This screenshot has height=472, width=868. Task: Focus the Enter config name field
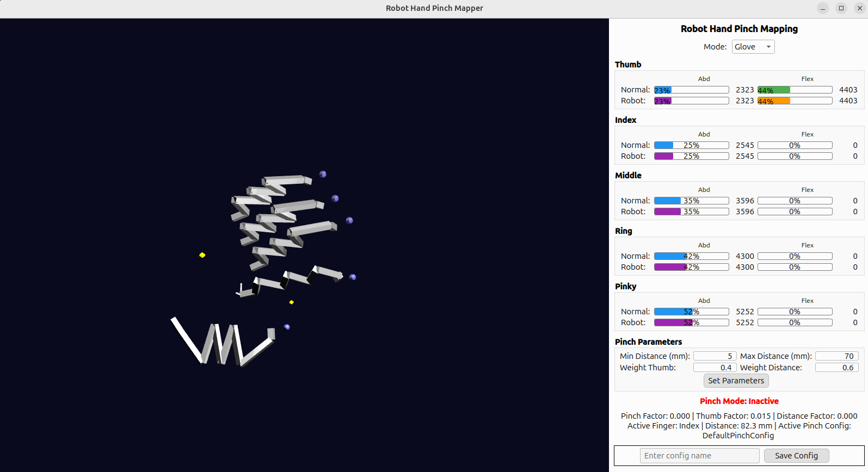[x=700, y=456]
